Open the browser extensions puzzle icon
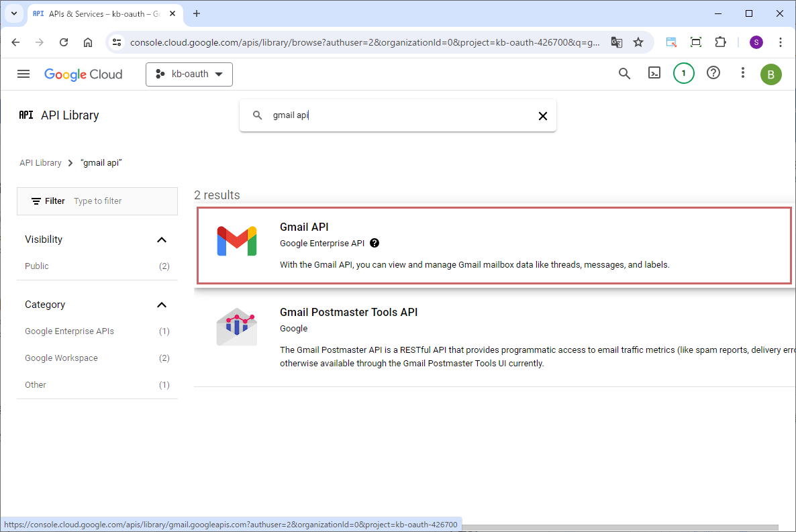 (720, 42)
